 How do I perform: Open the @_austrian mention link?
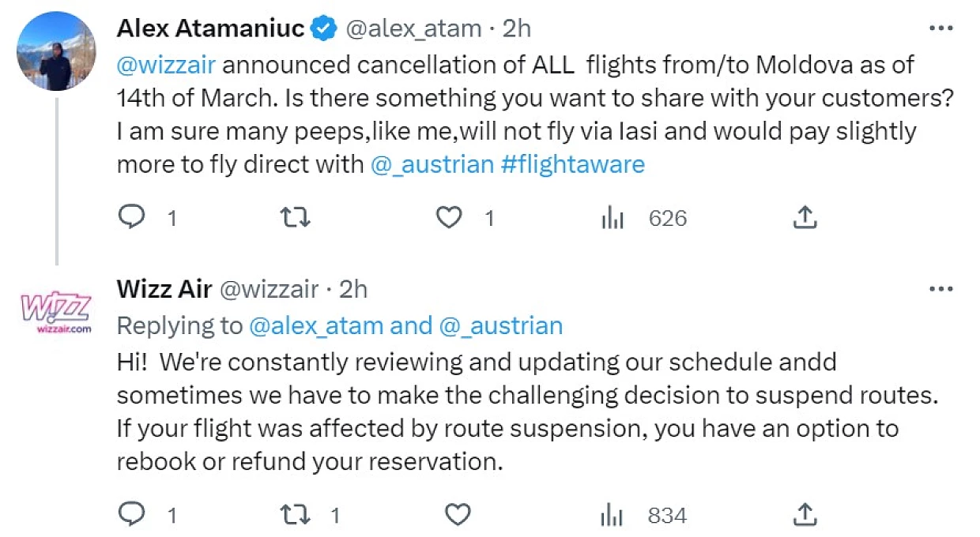point(432,164)
